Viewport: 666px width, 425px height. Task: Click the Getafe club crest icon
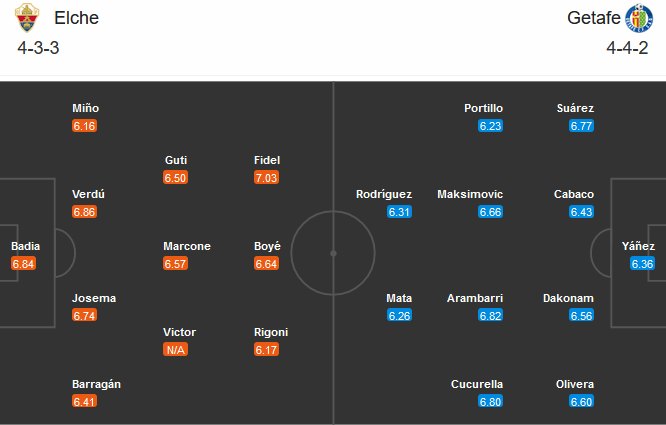pyautogui.click(x=638, y=18)
